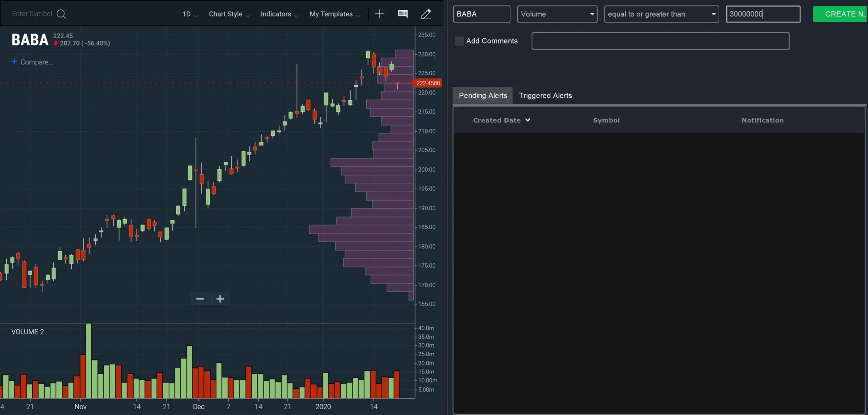Open the equal to or greater than dropdown
Viewport: 868px width, 415px height.
(x=661, y=14)
